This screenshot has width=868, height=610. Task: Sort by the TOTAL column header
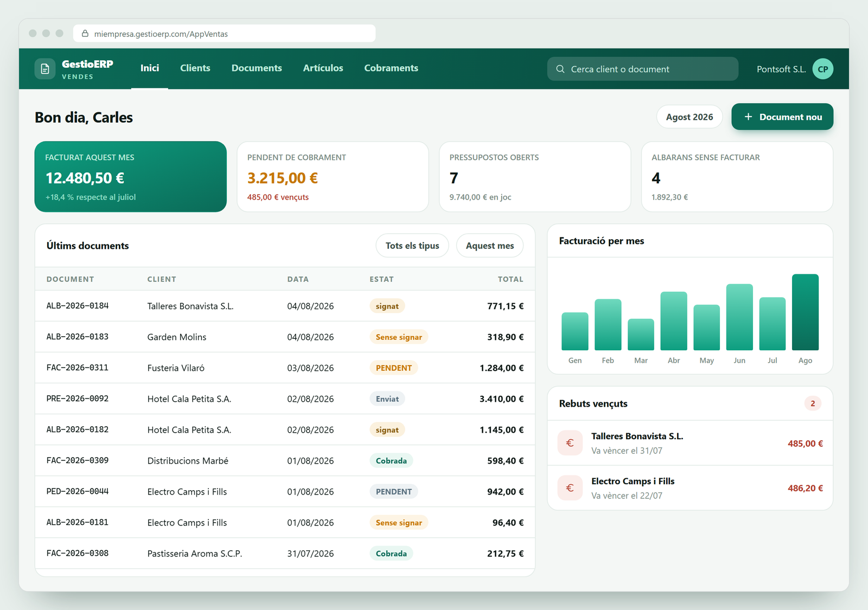(x=510, y=279)
